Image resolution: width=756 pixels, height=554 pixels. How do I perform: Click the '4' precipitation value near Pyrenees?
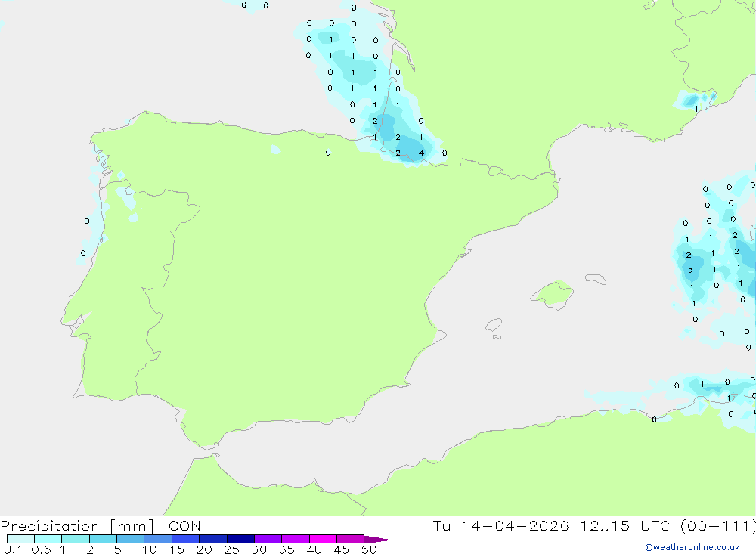click(421, 153)
